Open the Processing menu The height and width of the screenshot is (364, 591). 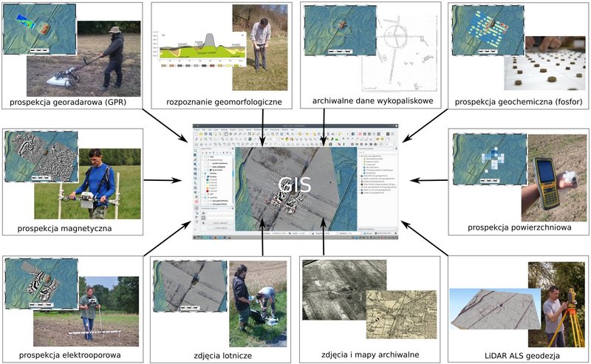275,130
